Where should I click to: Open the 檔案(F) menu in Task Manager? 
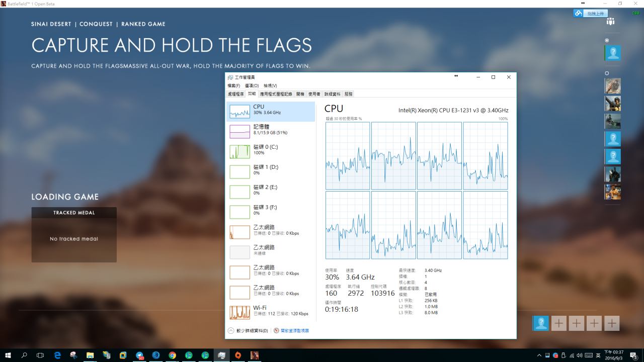(234, 85)
